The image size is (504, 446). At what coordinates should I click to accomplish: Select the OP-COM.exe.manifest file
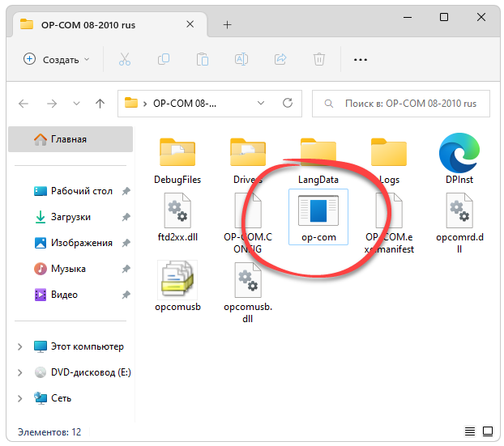coord(389,223)
